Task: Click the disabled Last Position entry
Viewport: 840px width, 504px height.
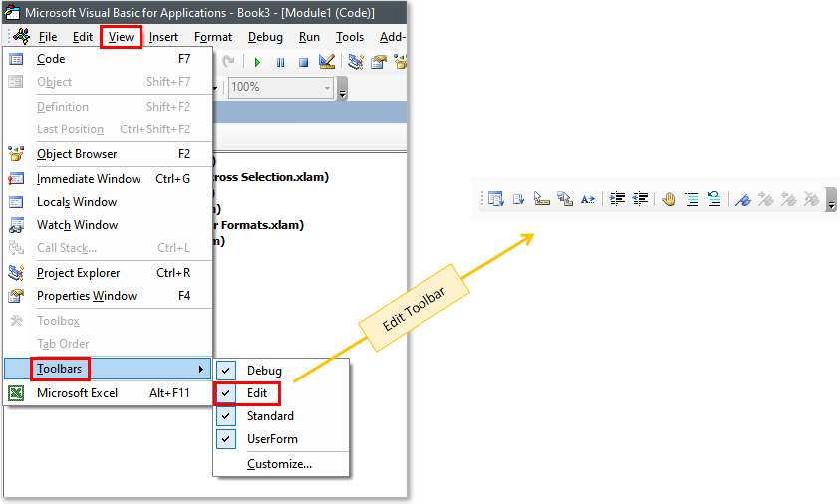Action: pos(108,129)
